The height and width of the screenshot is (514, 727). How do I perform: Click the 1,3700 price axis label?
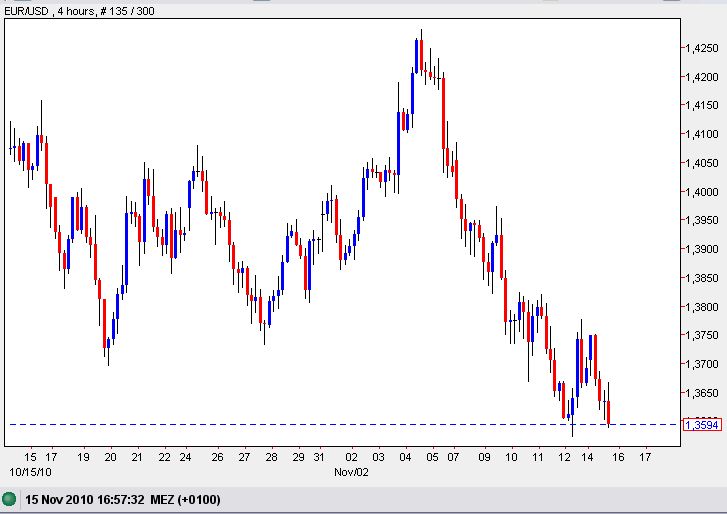pos(702,364)
